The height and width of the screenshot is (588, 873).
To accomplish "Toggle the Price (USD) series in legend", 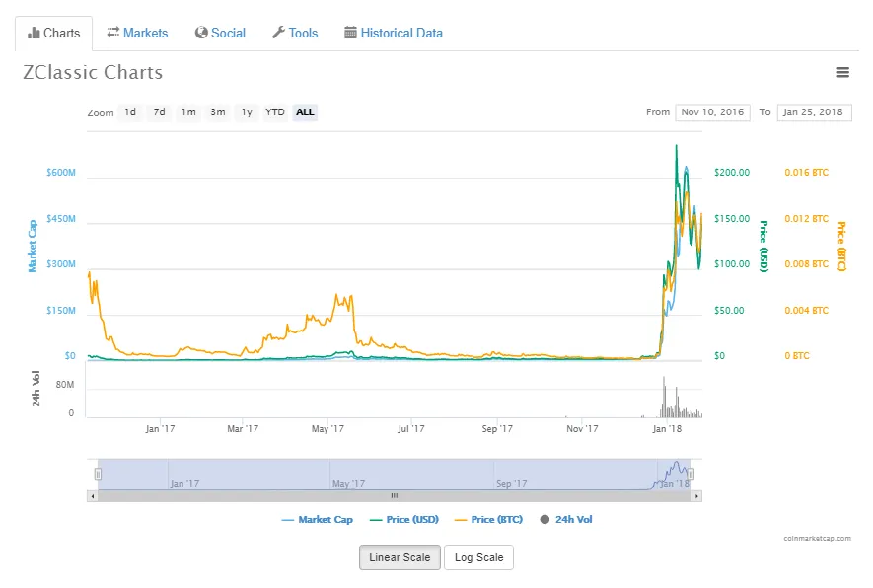I will pos(404,520).
